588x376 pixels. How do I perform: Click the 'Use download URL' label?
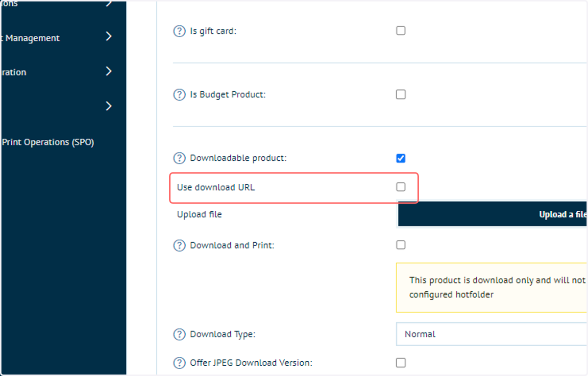point(216,187)
